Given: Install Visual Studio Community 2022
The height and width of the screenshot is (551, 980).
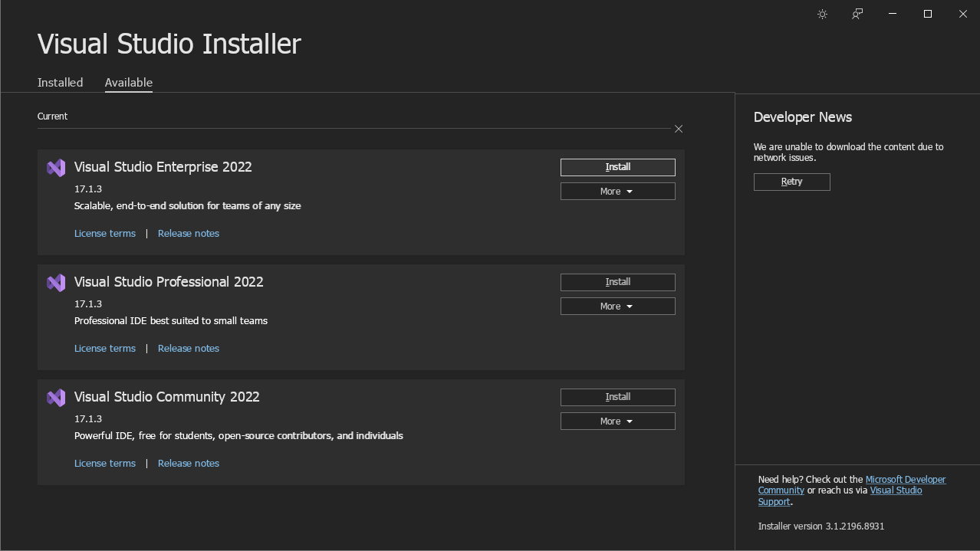Looking at the screenshot, I should [x=617, y=396].
